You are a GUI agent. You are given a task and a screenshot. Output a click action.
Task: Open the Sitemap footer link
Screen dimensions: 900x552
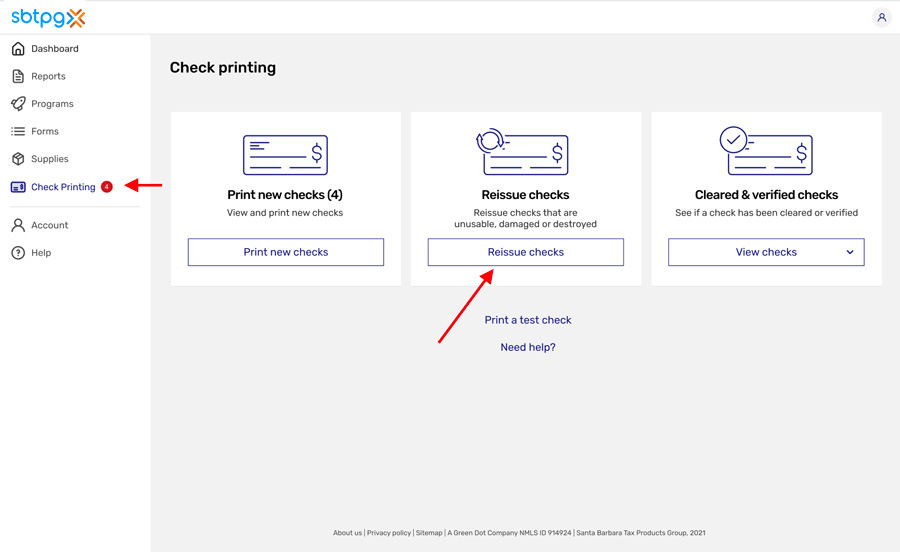point(429,532)
